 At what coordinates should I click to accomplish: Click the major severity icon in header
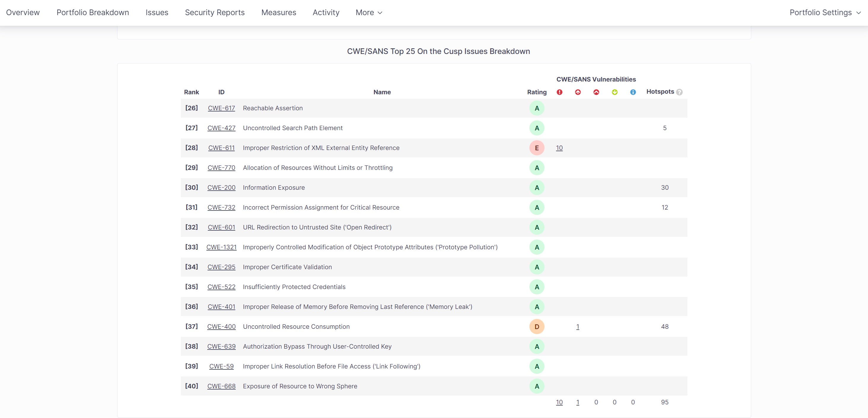pyautogui.click(x=596, y=92)
